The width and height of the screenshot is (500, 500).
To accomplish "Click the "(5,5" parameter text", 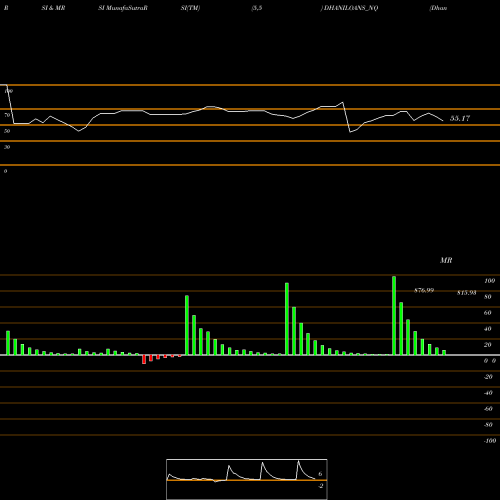I will [x=257, y=8].
